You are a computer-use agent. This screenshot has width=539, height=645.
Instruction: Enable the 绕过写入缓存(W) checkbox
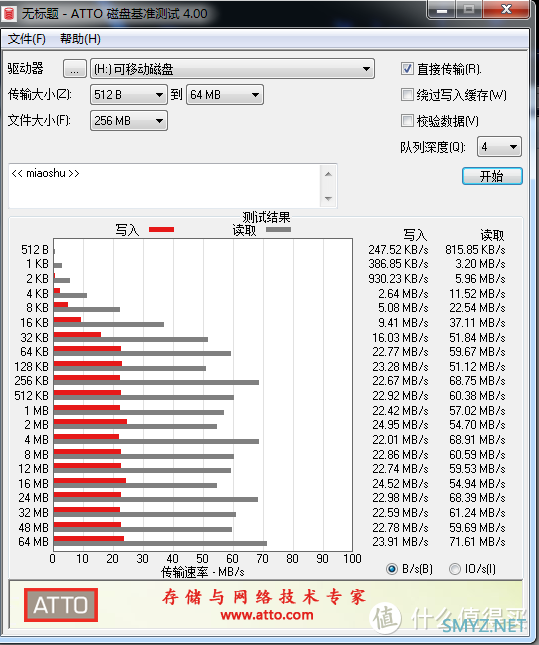coord(407,95)
